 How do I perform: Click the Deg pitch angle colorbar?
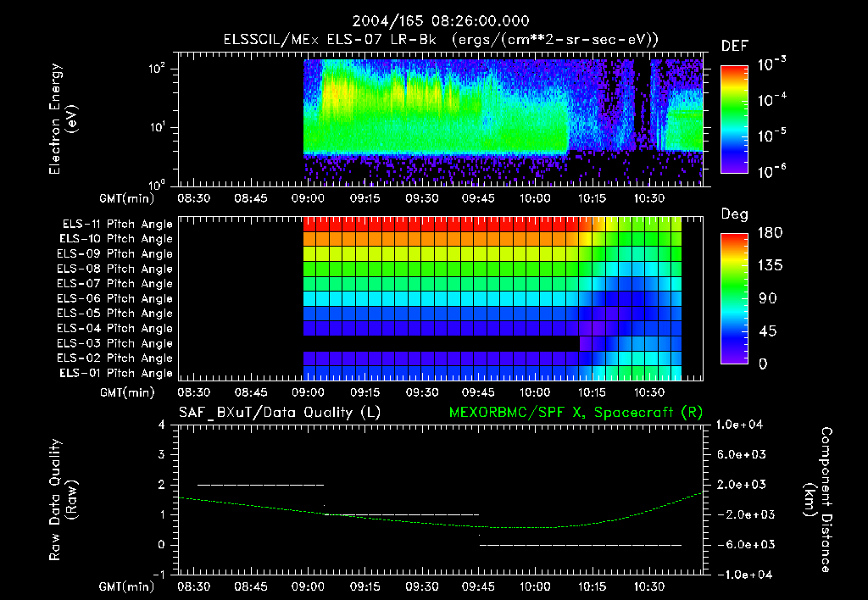734,299
